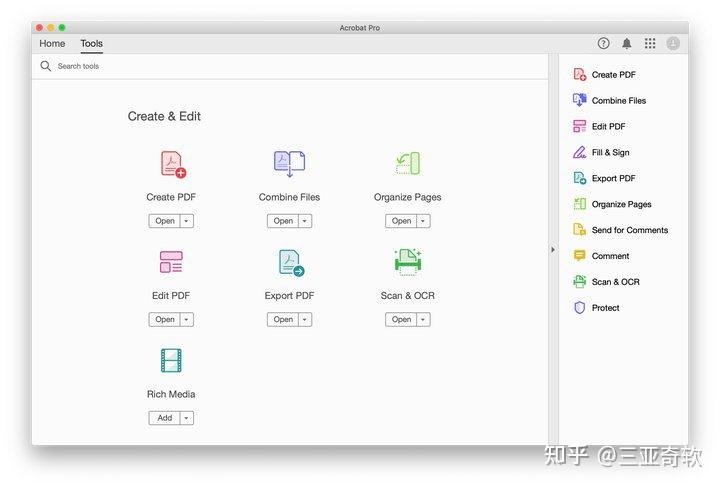Viewport: 720px width, 487px height.
Task: Click the 'Send for Comments' label in sidebar
Action: [630, 230]
